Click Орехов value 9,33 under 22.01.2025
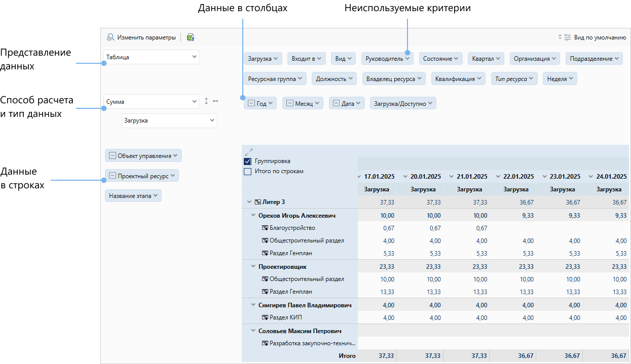The width and height of the screenshot is (631, 364). [x=528, y=215]
